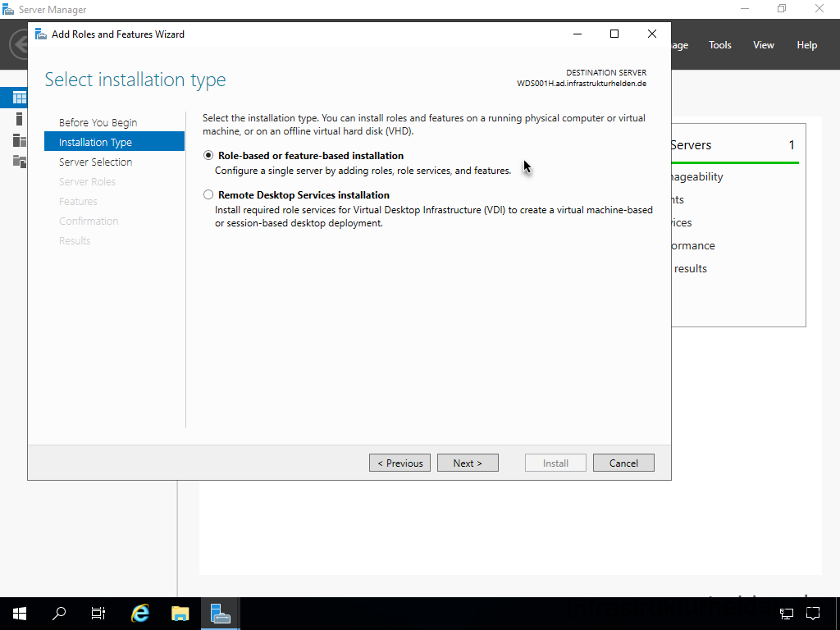Open File and Storage Services sidebar icon
840x630 pixels.
tap(20, 161)
